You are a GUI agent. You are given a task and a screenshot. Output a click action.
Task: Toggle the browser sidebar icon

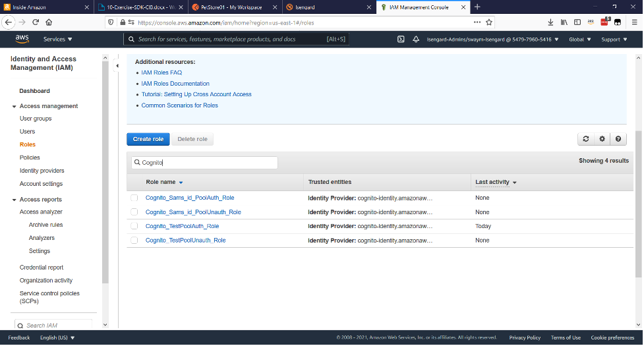(577, 22)
